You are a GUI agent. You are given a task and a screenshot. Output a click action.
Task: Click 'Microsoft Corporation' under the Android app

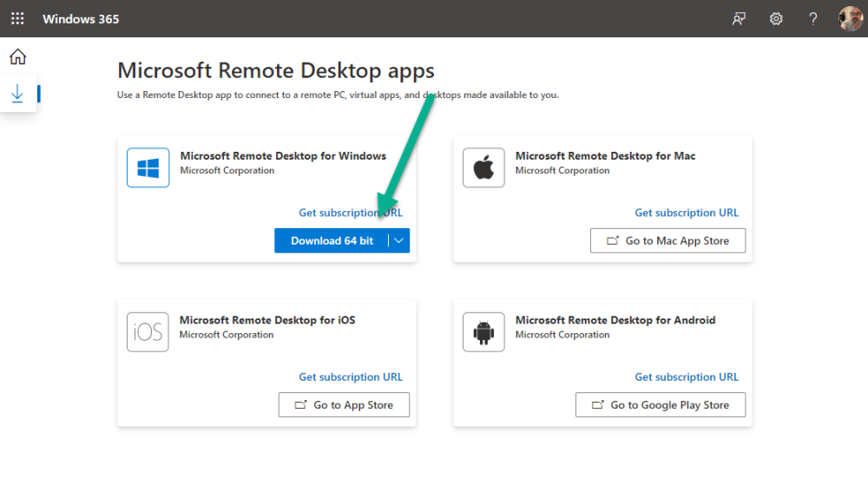pyautogui.click(x=562, y=335)
